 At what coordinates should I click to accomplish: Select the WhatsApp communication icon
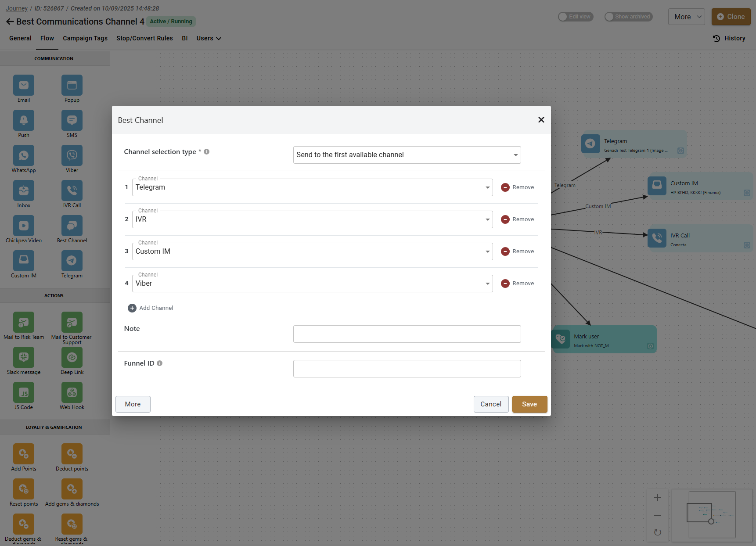pos(24,155)
